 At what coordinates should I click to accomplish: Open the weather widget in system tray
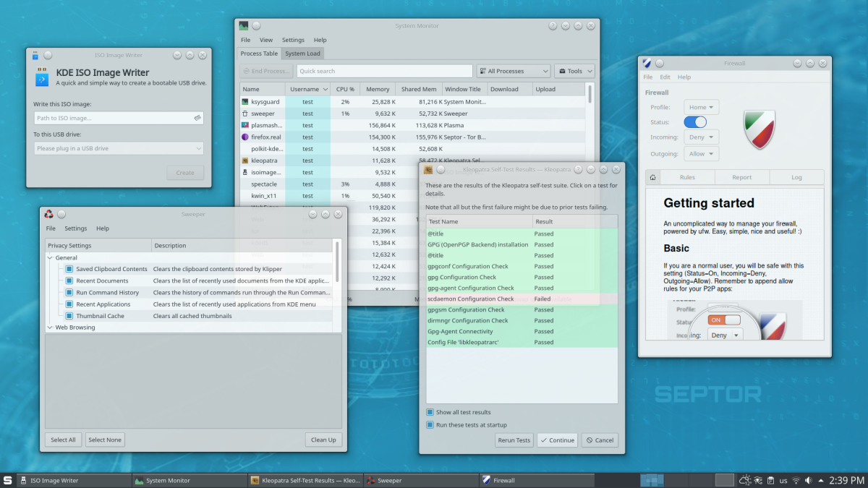[745, 480]
